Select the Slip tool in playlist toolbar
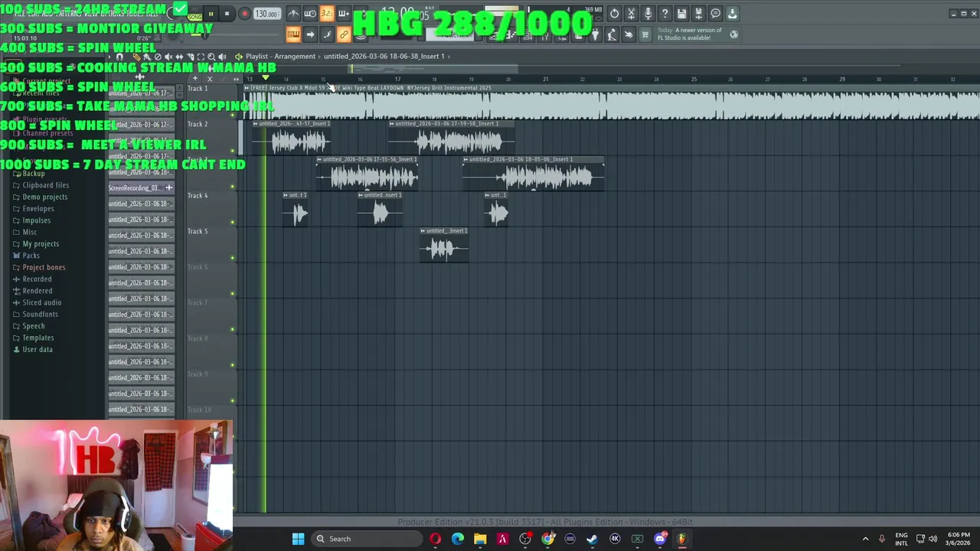Screen dimensions: 980x551 (179, 57)
